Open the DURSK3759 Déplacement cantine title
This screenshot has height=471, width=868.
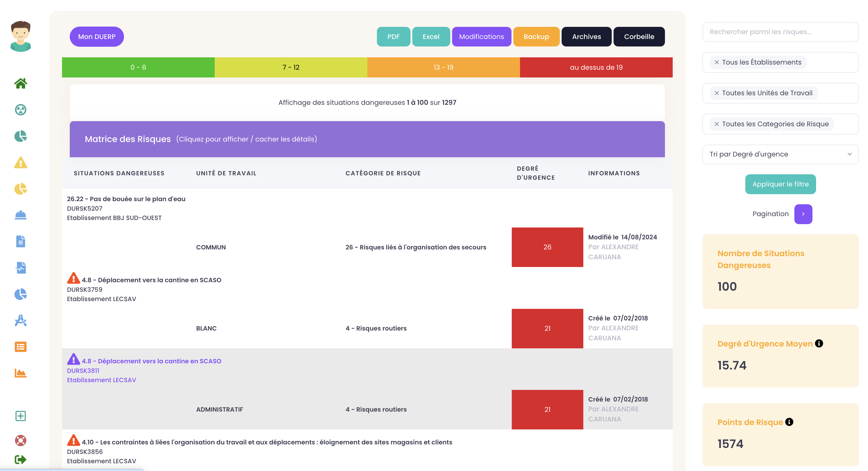[x=151, y=280]
